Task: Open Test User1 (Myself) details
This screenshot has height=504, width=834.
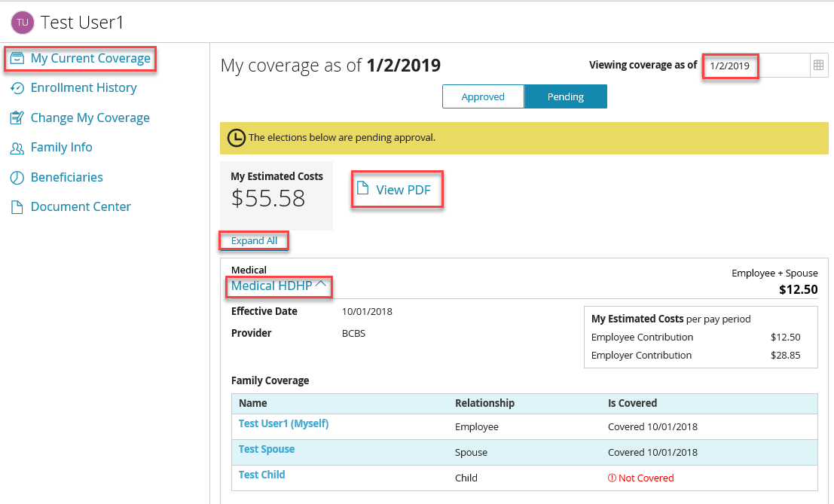Action: (283, 423)
